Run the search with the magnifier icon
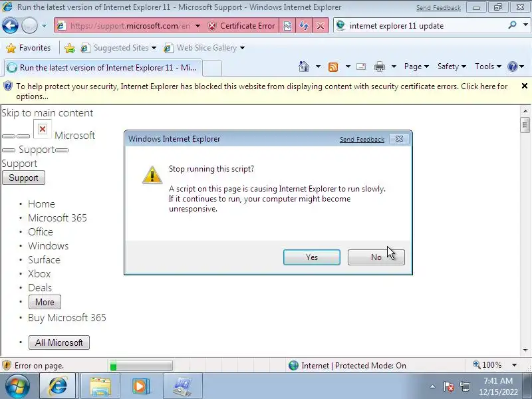Screen dimensions: 532x399 pyautogui.click(x=512, y=25)
